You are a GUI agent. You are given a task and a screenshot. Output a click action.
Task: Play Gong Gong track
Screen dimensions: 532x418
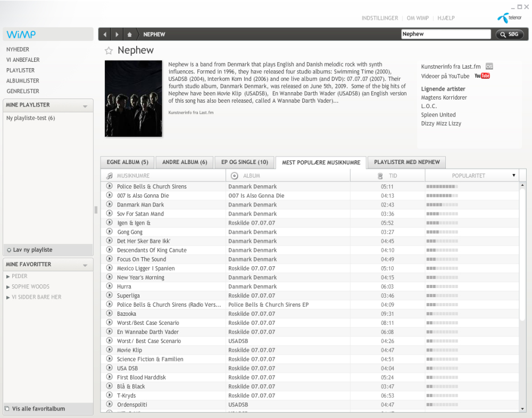click(109, 231)
